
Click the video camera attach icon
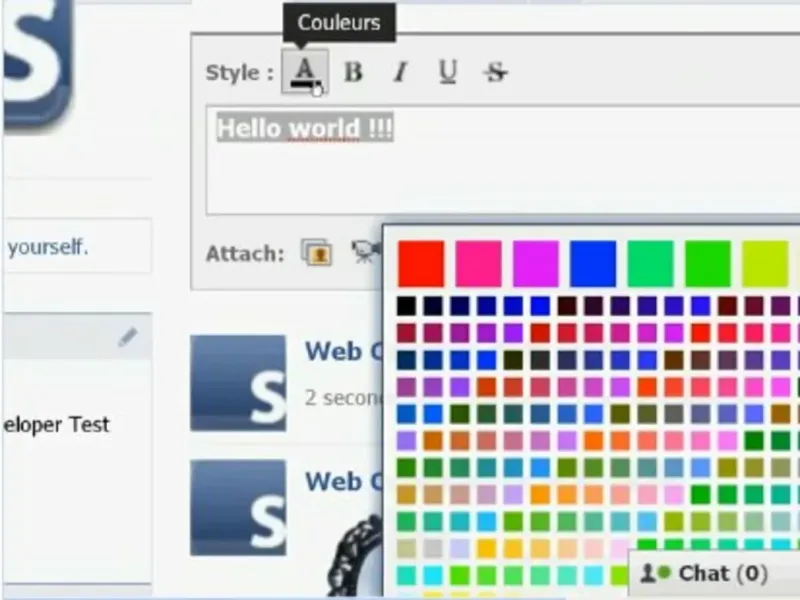[x=366, y=252]
